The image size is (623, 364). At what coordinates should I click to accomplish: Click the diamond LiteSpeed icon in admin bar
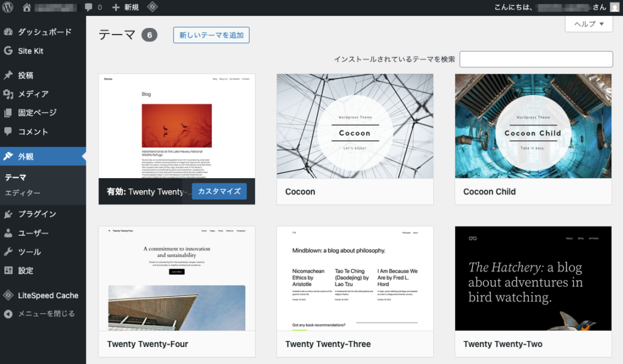(152, 7)
